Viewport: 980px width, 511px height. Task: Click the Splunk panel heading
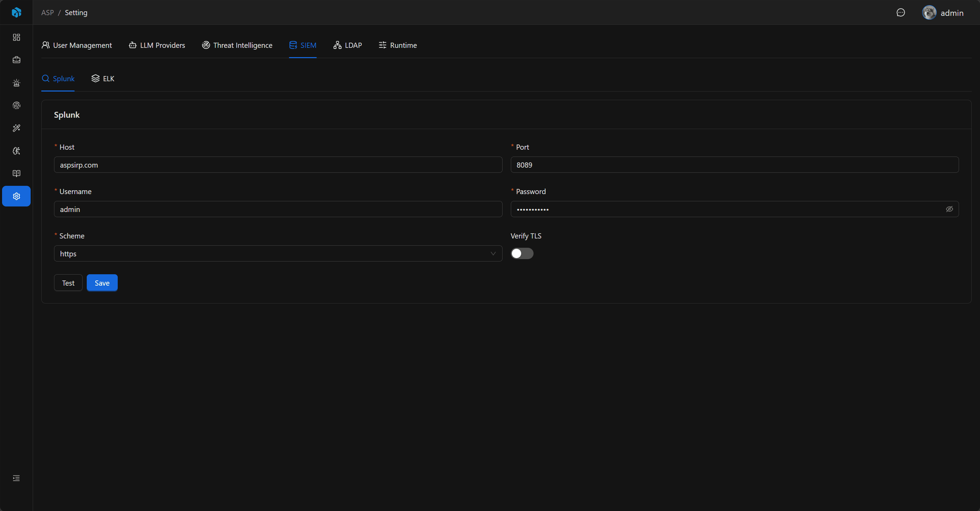click(66, 115)
